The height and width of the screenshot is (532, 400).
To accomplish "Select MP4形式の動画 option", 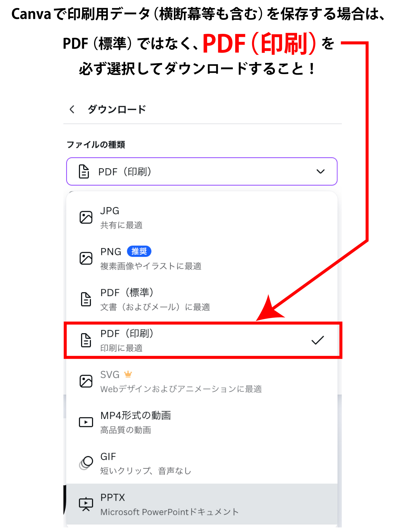I will pos(187,422).
